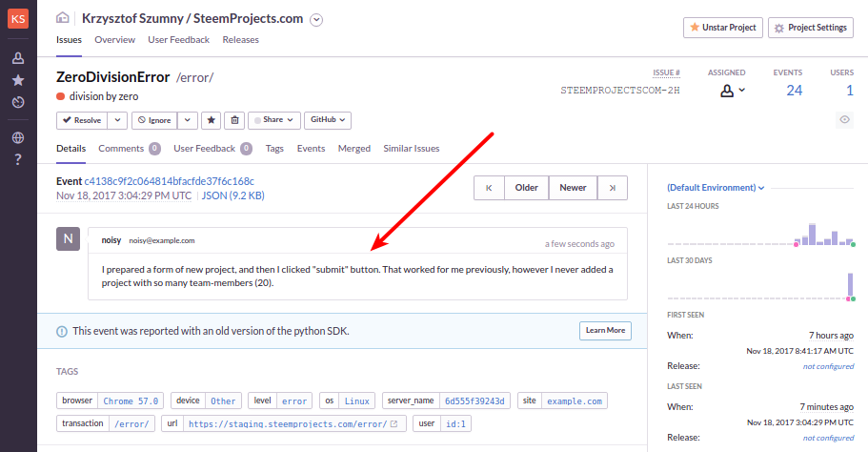Open the JSON (9.2 KB) link

tap(233, 195)
